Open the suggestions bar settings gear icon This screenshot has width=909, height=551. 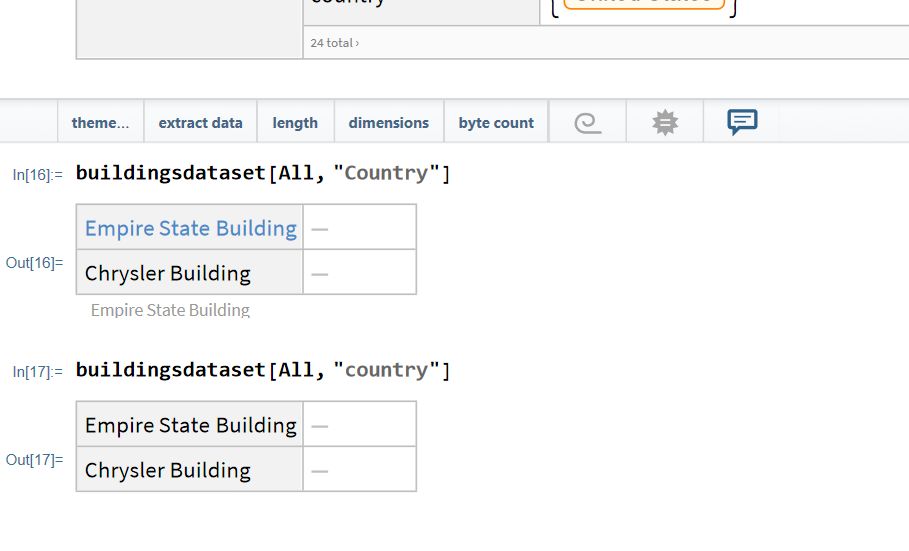click(x=665, y=122)
